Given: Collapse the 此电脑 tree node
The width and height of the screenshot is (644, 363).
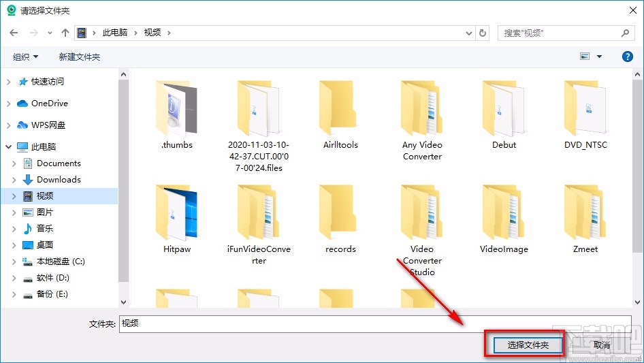Looking at the screenshot, I should point(9,146).
